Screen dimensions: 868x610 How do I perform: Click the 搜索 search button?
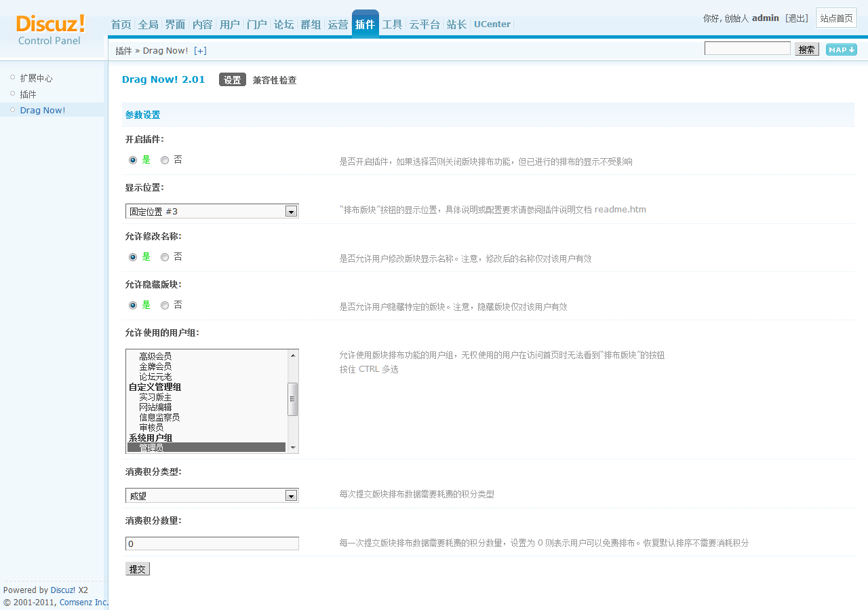coord(807,50)
